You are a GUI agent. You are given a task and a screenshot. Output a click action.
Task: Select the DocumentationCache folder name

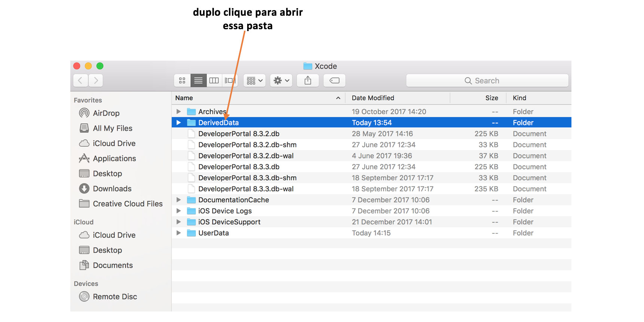pyautogui.click(x=234, y=200)
